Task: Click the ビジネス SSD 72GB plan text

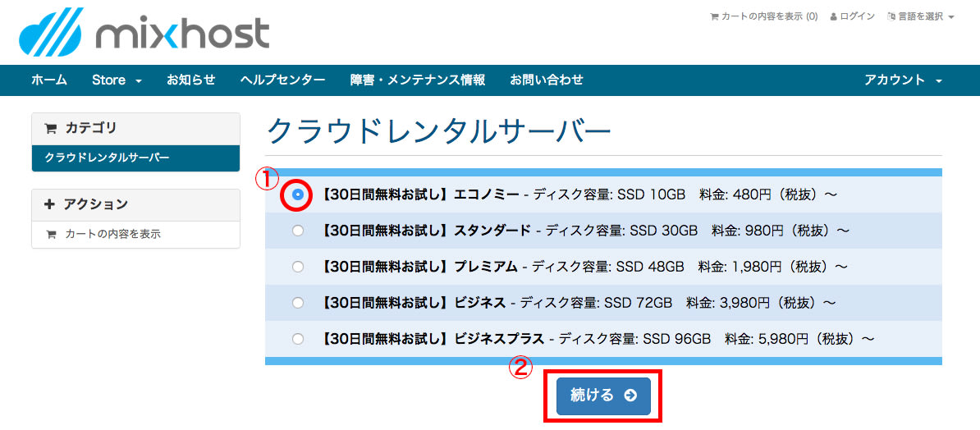Action: click(577, 304)
